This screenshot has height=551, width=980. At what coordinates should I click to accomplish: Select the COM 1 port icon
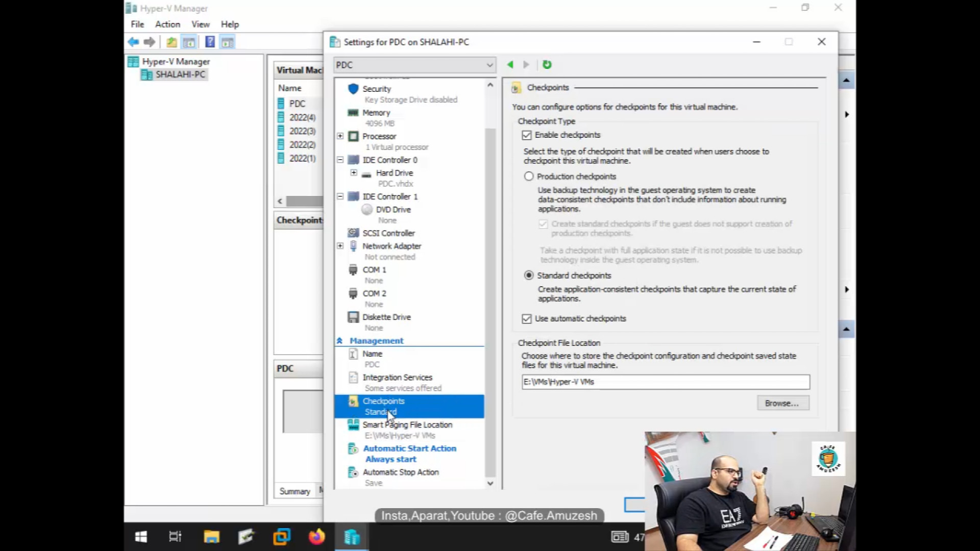point(353,270)
